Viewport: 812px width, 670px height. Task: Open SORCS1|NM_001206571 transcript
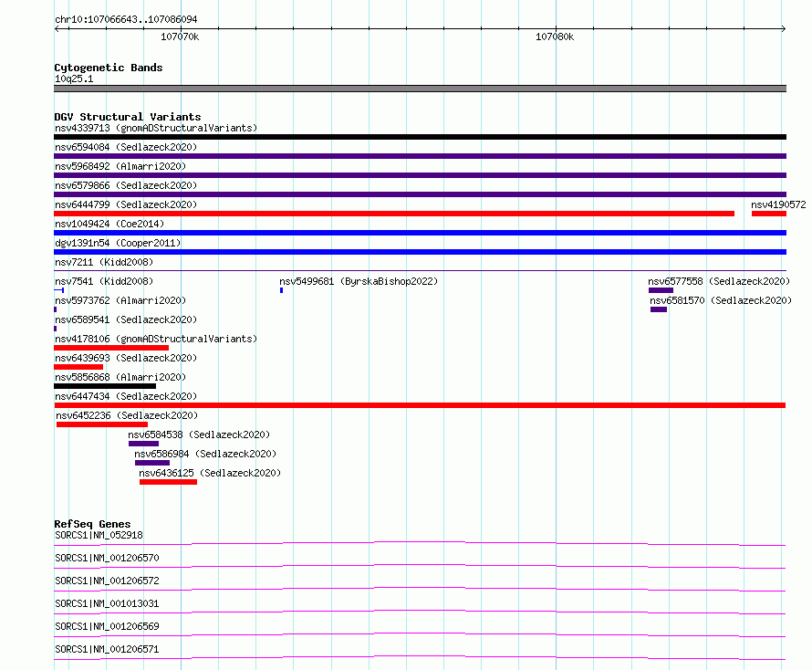[107, 649]
